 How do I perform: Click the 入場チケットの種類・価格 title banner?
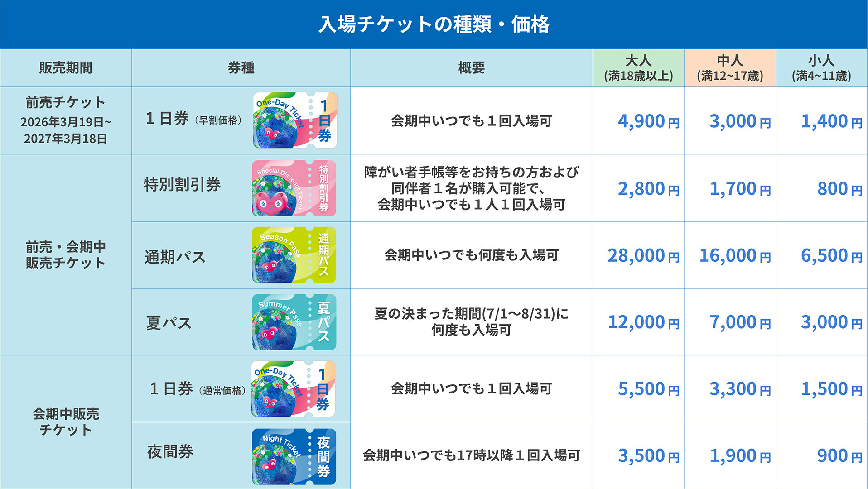click(x=434, y=24)
